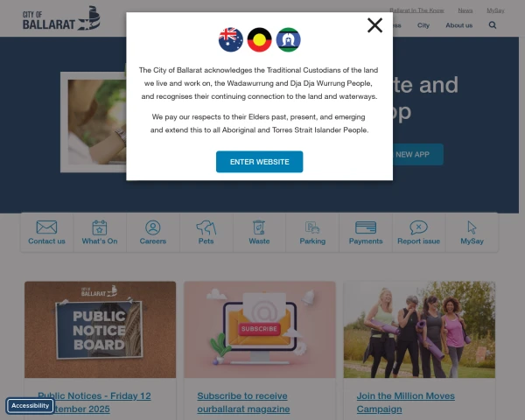Click the Australian flag icon
The height and width of the screenshot is (420, 525).
[x=231, y=39]
